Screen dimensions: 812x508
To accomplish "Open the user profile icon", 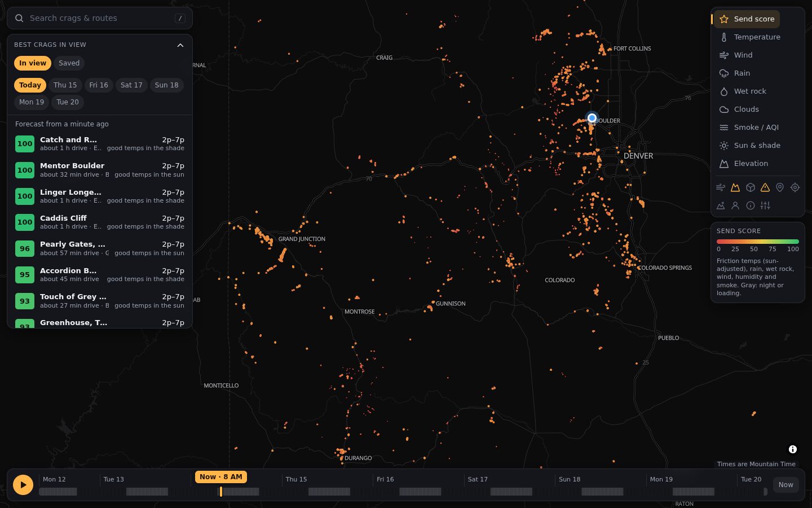I will [735, 205].
